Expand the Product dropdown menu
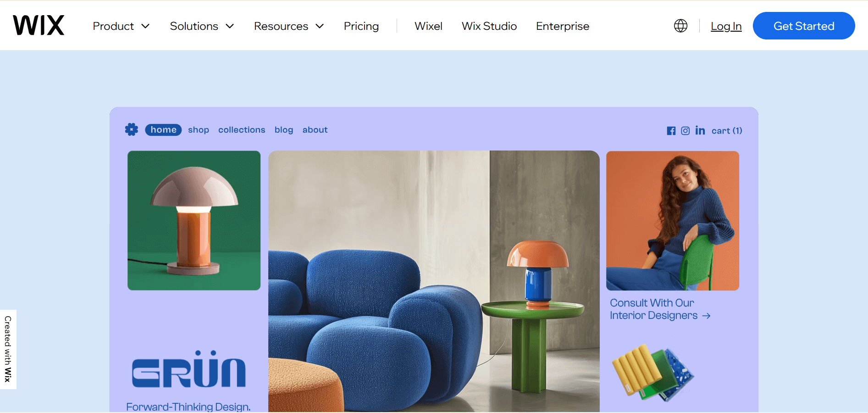Image resolution: width=868 pixels, height=413 pixels. 121,26
